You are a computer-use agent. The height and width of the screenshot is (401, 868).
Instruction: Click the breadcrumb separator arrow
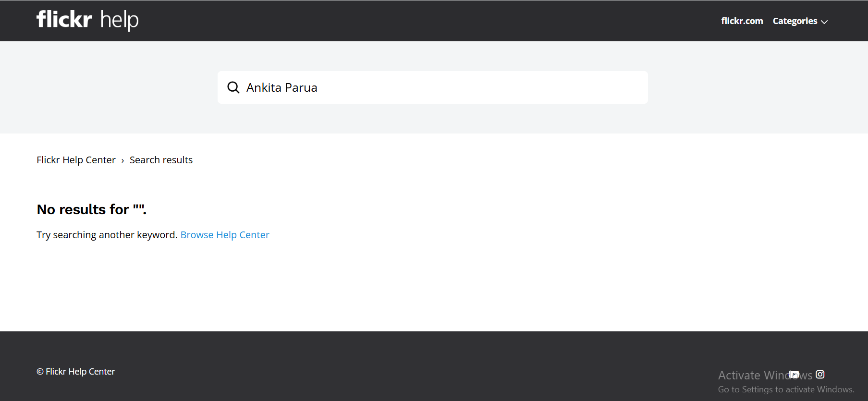click(x=122, y=161)
